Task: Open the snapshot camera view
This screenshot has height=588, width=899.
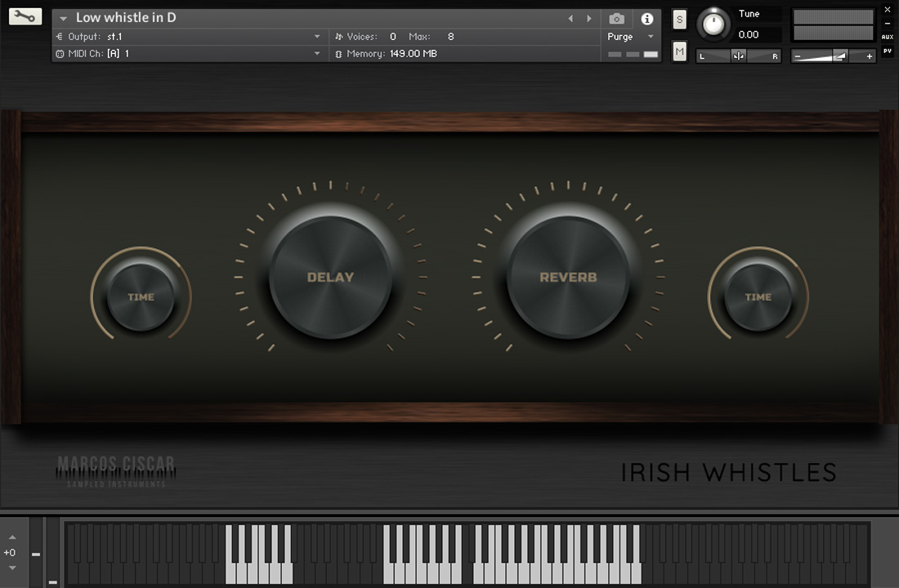Action: tap(616, 19)
